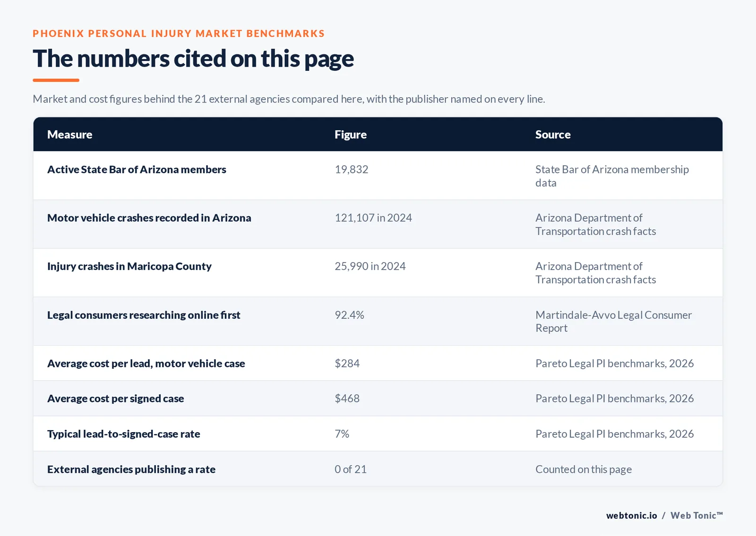This screenshot has height=536, width=756.
Task: Click the heading 'The numbers cited on this page'
Action: (193, 59)
